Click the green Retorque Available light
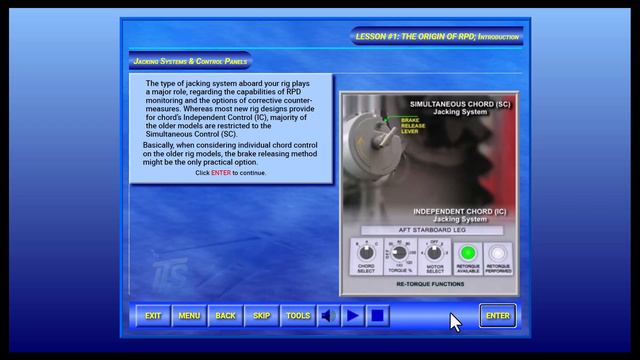 coord(468,253)
